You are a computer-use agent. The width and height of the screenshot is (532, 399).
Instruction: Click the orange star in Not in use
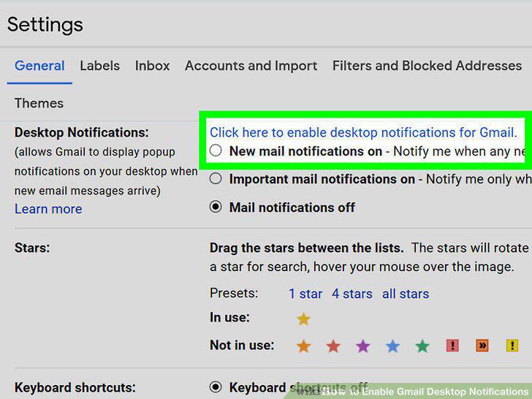pyautogui.click(x=303, y=346)
